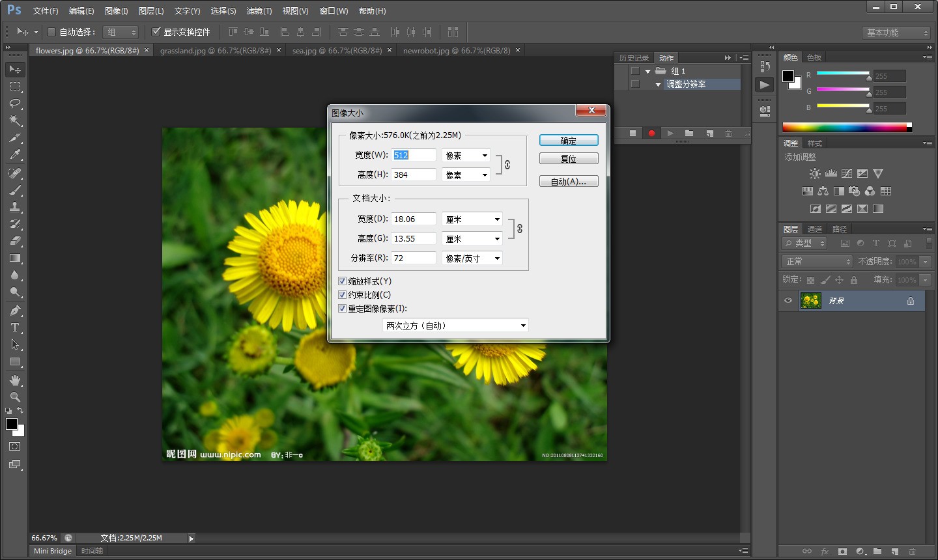Click the stop square in Actions panel
This screenshot has height=560, width=938.
(632, 133)
